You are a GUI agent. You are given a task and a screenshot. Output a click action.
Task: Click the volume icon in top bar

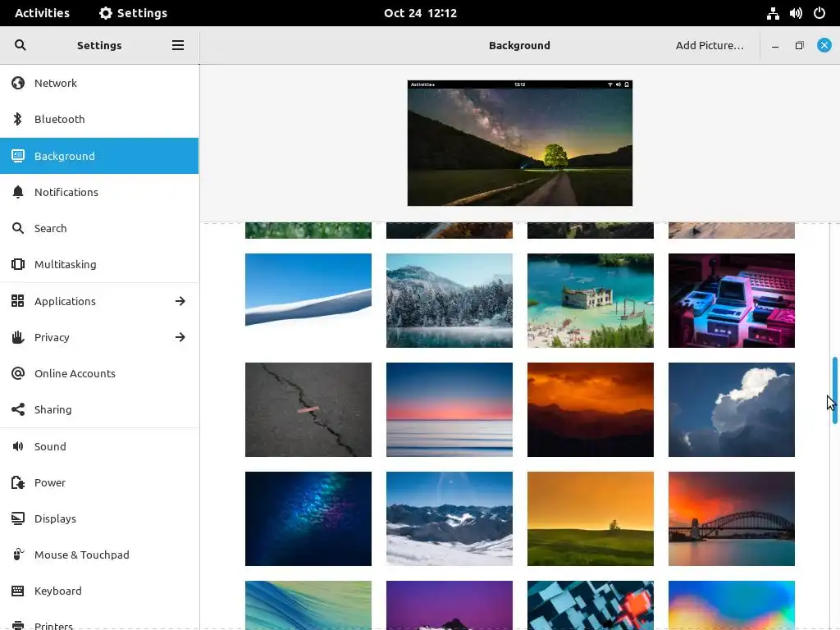tap(796, 13)
